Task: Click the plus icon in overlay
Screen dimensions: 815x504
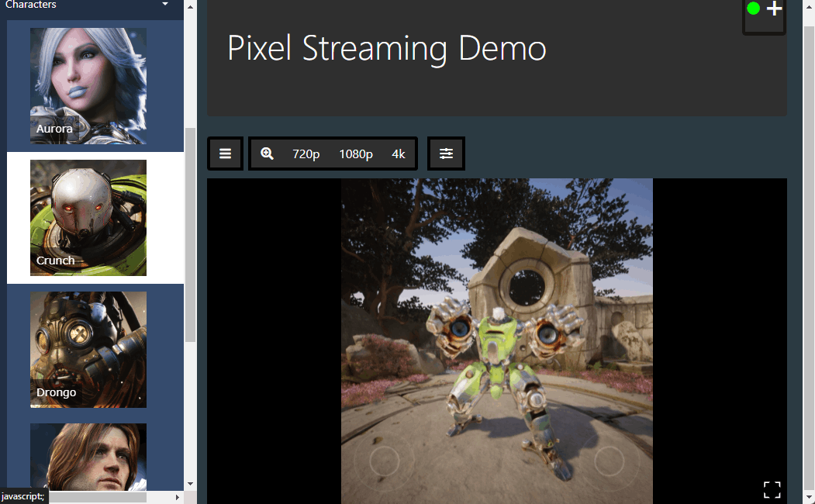Action: (775, 9)
